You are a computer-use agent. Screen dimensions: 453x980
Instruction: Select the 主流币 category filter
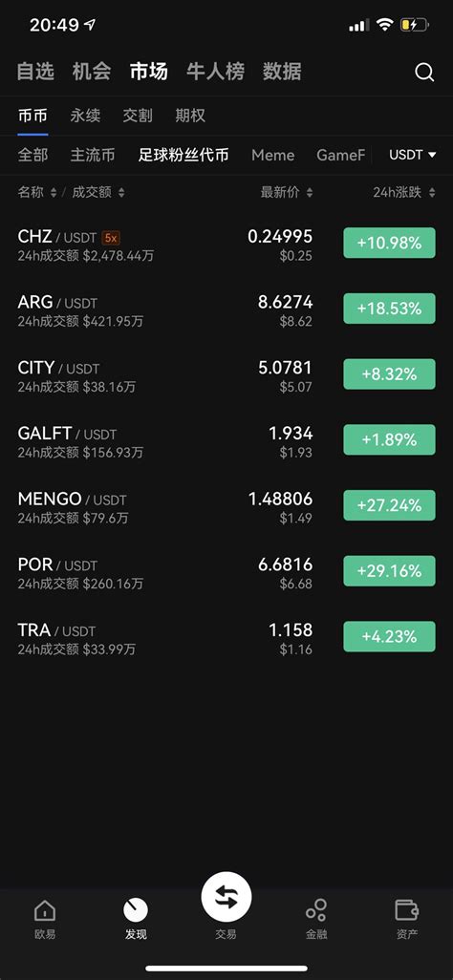93,155
